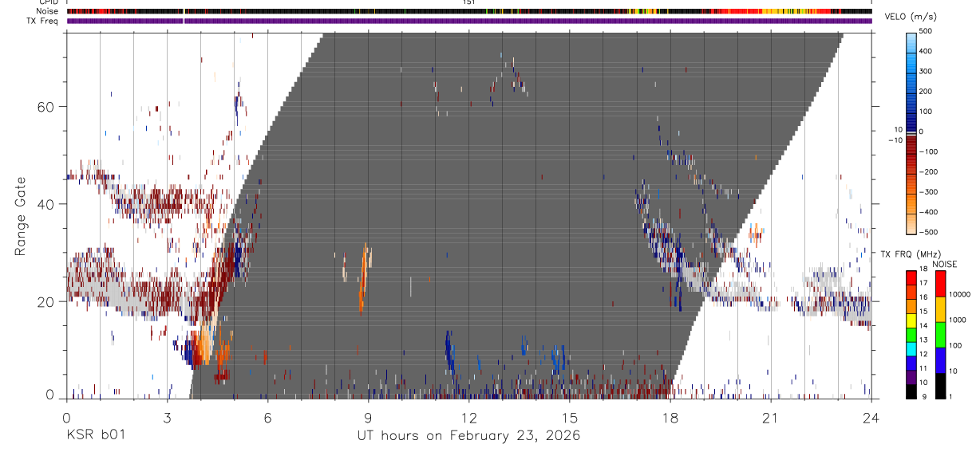The width and height of the screenshot is (980, 452).
Task: Click the "KSR b01" radar beam label
Action: [x=95, y=436]
